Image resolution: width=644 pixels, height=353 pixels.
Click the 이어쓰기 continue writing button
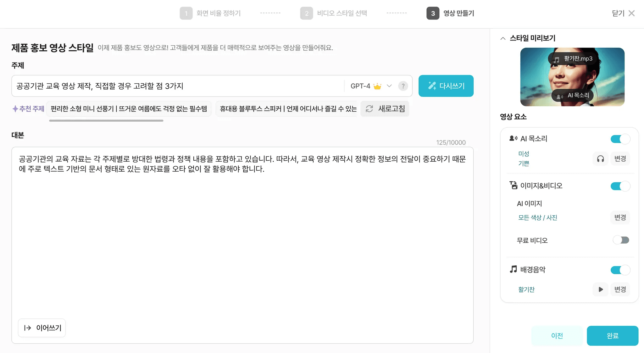coord(42,328)
